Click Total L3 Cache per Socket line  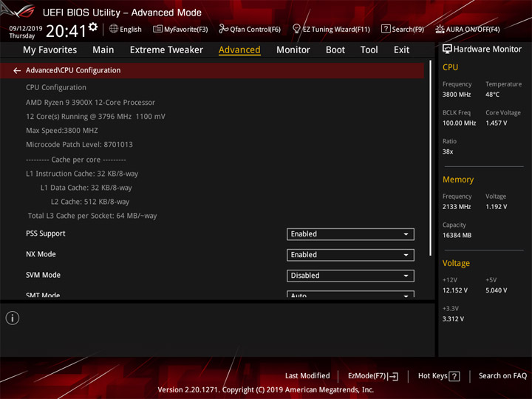click(x=92, y=216)
